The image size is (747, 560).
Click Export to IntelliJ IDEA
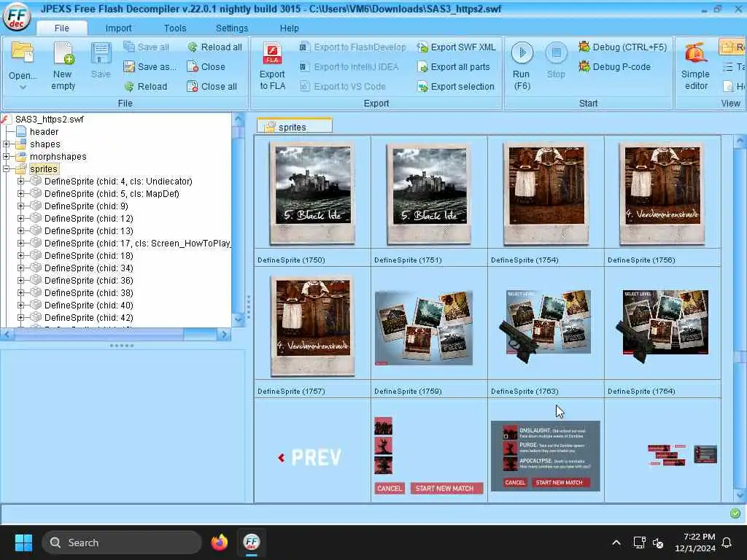pos(349,66)
